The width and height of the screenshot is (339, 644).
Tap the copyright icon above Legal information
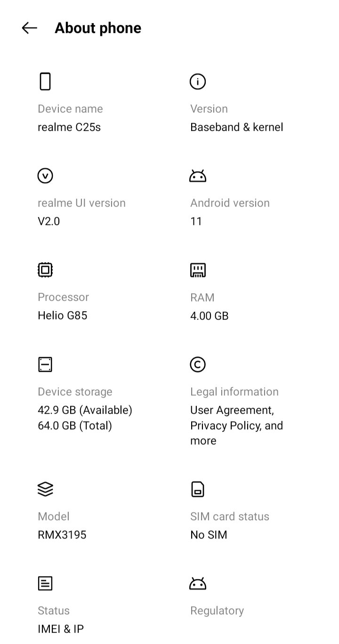click(198, 364)
